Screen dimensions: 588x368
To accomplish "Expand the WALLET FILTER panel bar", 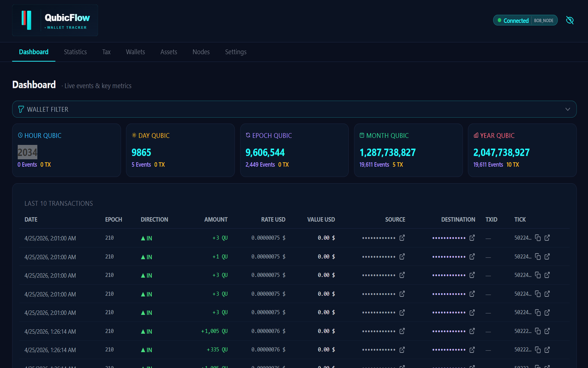I will pyautogui.click(x=294, y=109).
